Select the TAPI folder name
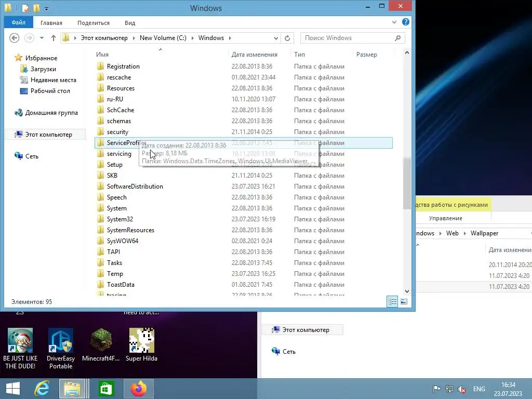 pyautogui.click(x=113, y=252)
